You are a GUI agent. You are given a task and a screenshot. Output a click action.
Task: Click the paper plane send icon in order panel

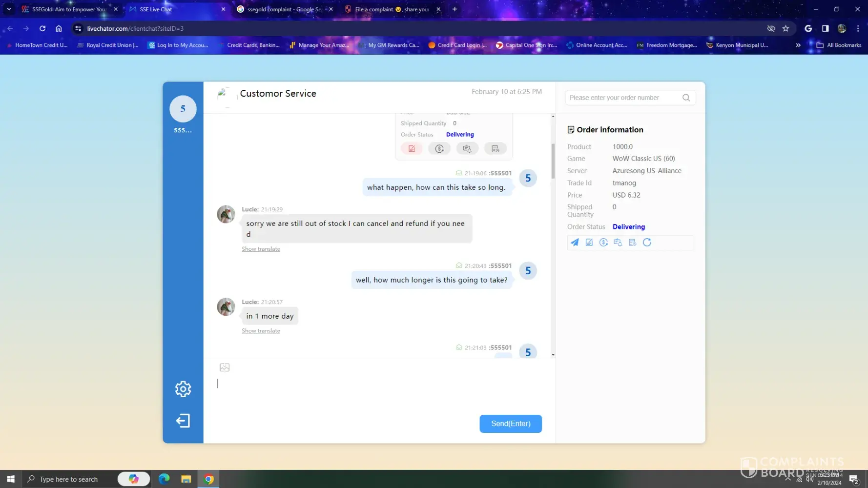(x=575, y=243)
